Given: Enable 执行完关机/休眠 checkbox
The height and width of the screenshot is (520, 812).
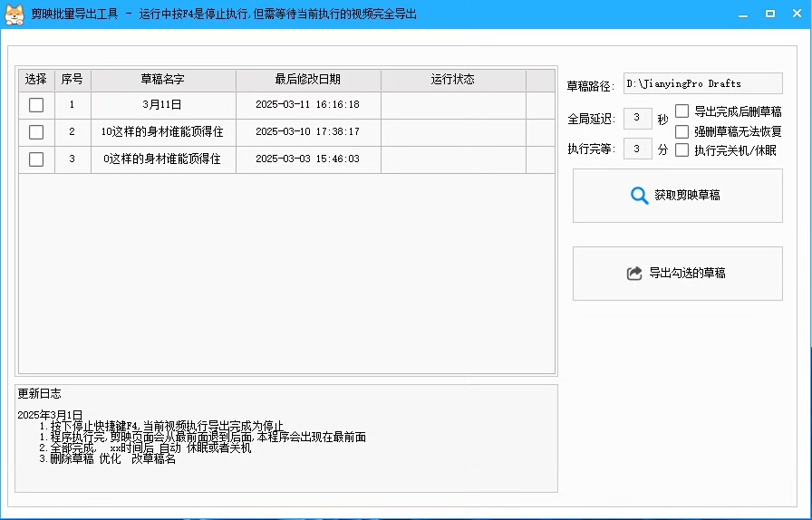Looking at the screenshot, I should pos(682,150).
